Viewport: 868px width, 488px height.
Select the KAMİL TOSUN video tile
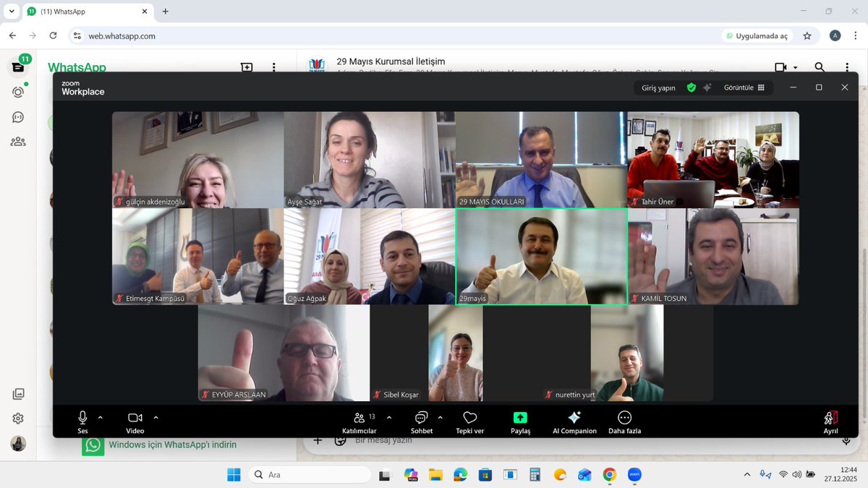[x=713, y=257]
